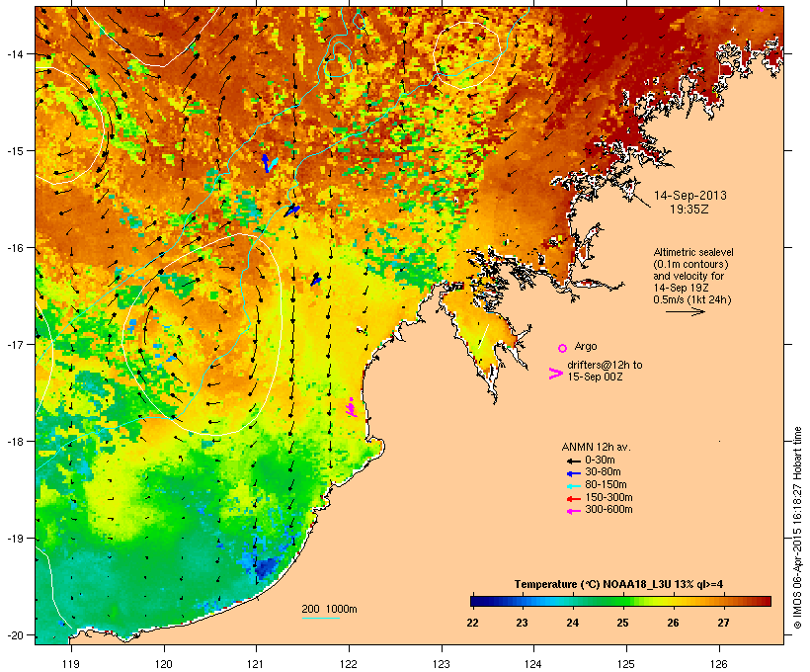This screenshot has height=672, width=810.
Task: Click the longitude axis label 124
Action: click(533, 664)
